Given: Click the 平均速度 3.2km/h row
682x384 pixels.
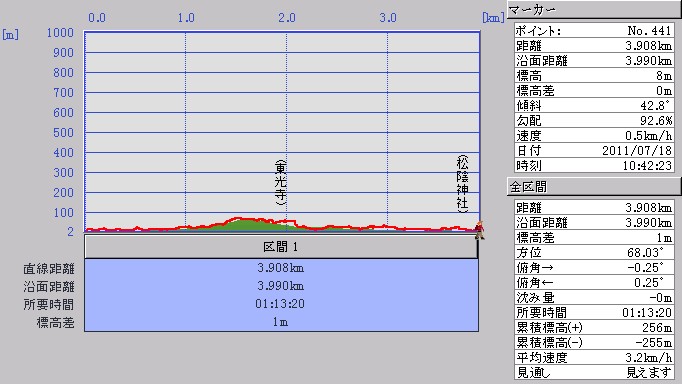Looking at the screenshot, I should 594,357.
